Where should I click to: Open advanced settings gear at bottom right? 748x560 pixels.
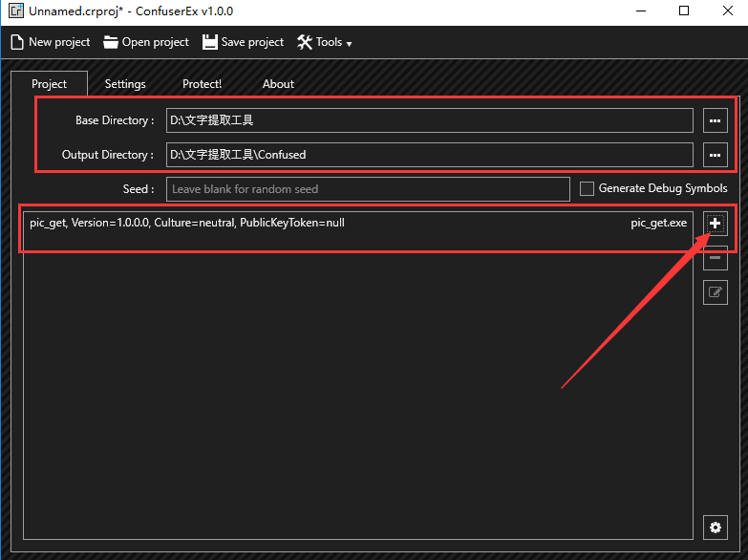[x=715, y=527]
